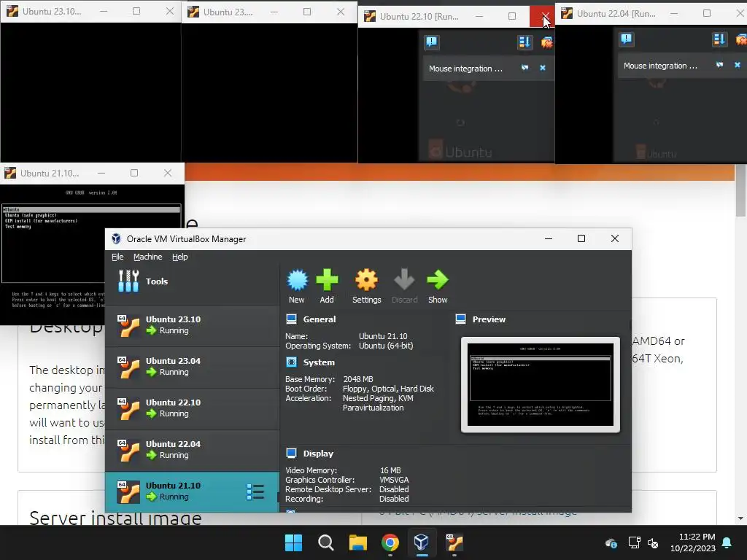Open Windows Search from the taskbar
The height and width of the screenshot is (560, 747).
326,542
